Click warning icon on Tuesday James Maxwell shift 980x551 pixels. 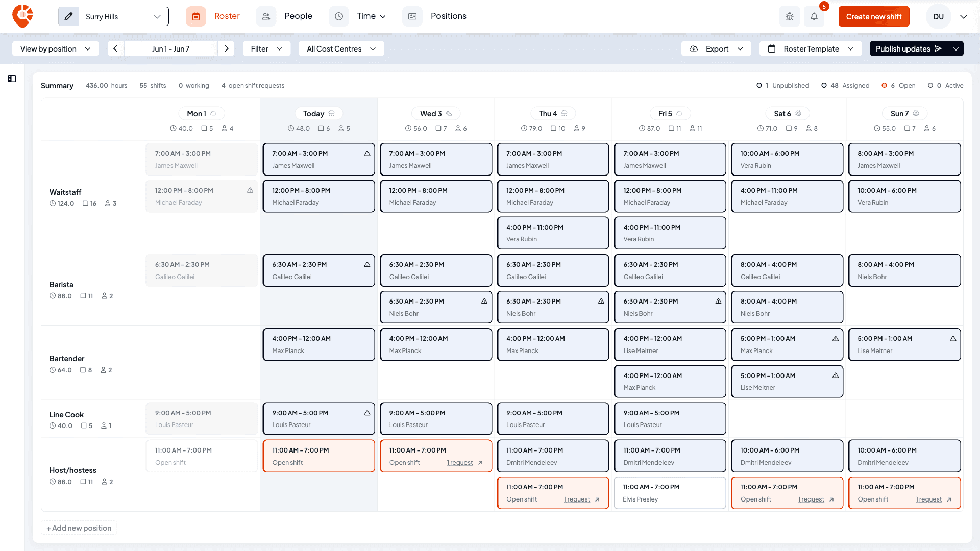tap(367, 154)
